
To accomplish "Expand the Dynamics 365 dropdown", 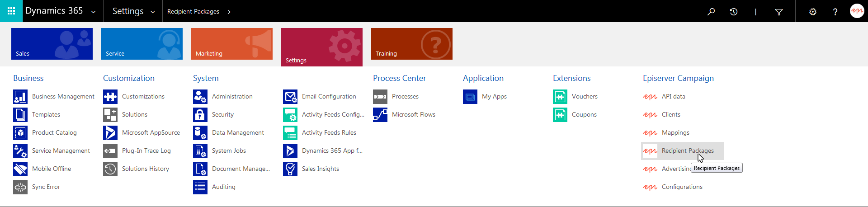I will coord(93,12).
